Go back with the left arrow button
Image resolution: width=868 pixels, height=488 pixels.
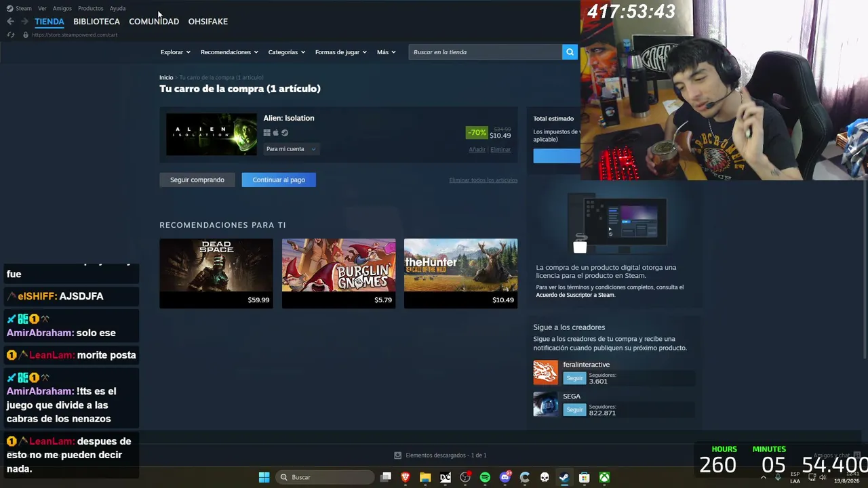click(x=10, y=22)
